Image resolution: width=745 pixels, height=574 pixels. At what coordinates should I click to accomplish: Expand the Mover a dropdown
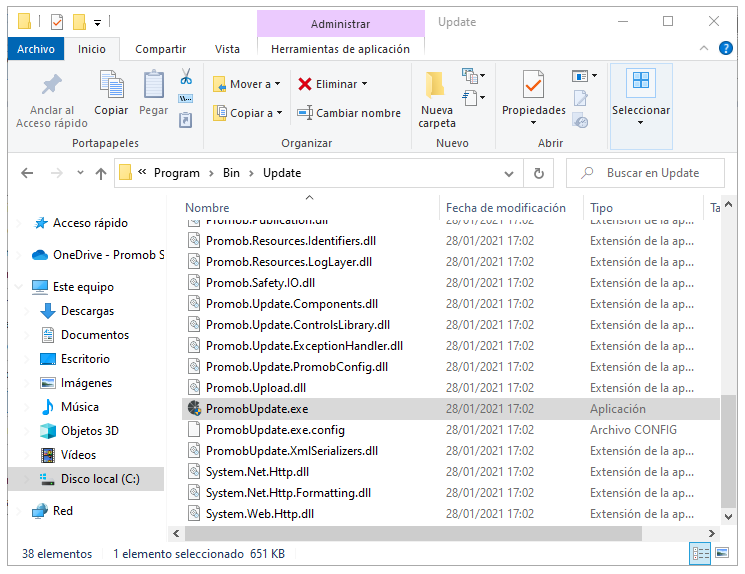point(277,84)
